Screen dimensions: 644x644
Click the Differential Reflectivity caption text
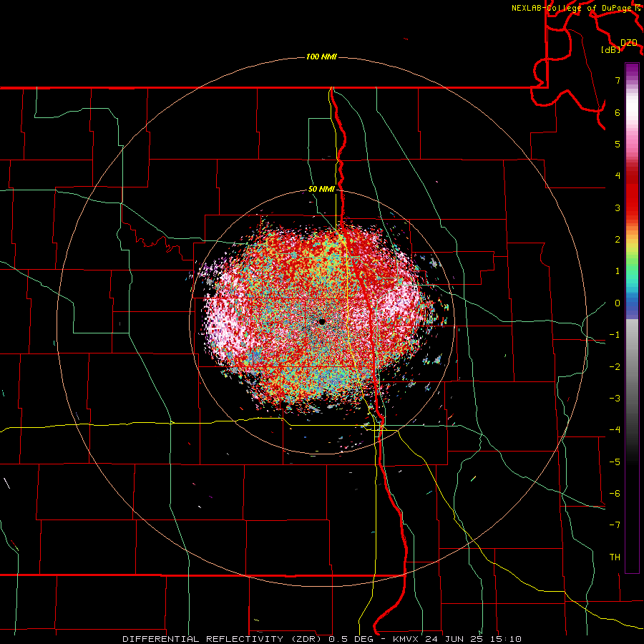click(x=222, y=639)
